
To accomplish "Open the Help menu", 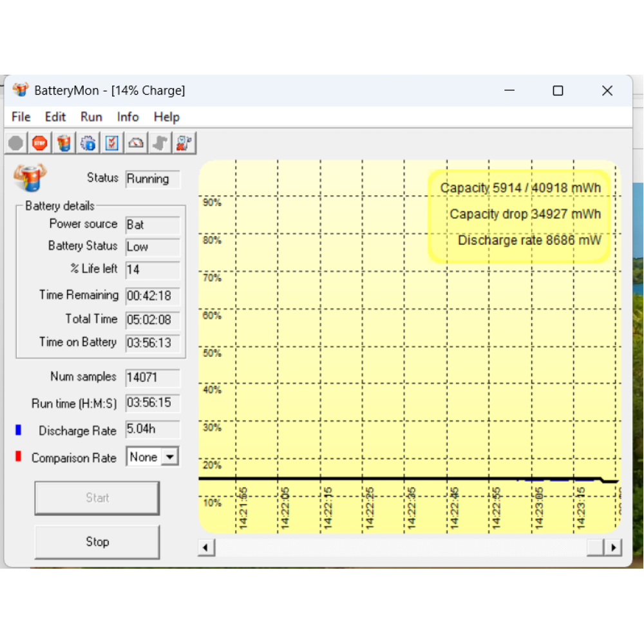I will coord(166,117).
